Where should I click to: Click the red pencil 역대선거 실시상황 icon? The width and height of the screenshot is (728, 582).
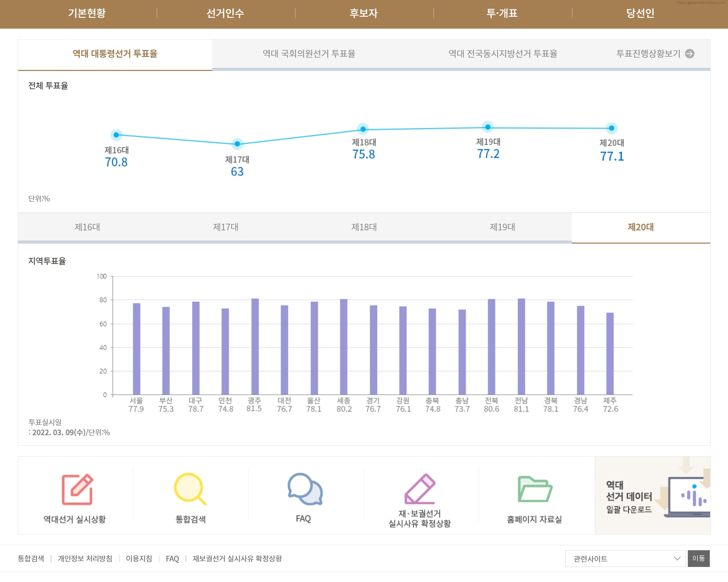(77, 489)
